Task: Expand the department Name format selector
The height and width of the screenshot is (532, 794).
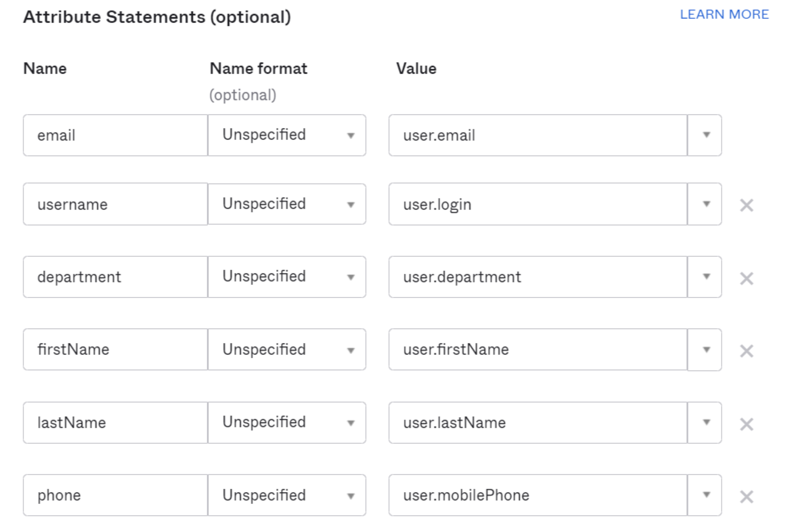Action: click(351, 276)
